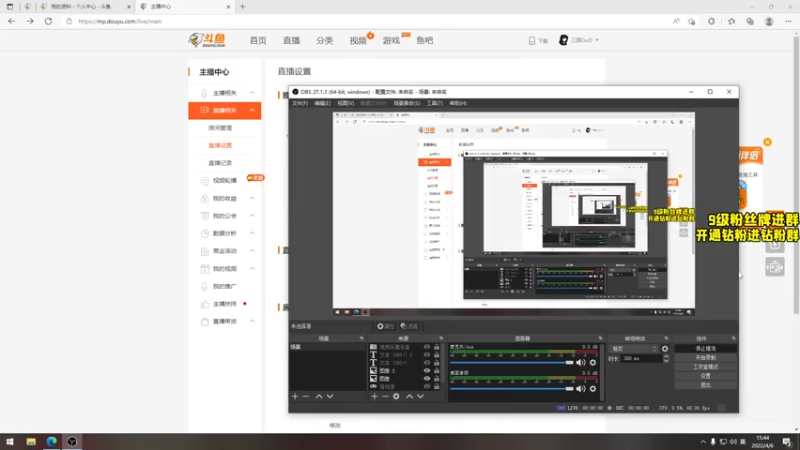Add a new source with the plus icon
The height and width of the screenshot is (450, 800).
pos(374,396)
